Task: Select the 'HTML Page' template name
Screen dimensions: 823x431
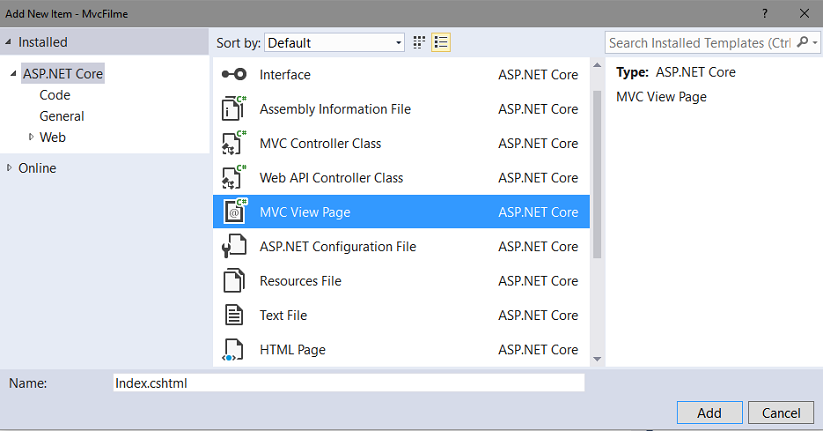Action: click(292, 350)
